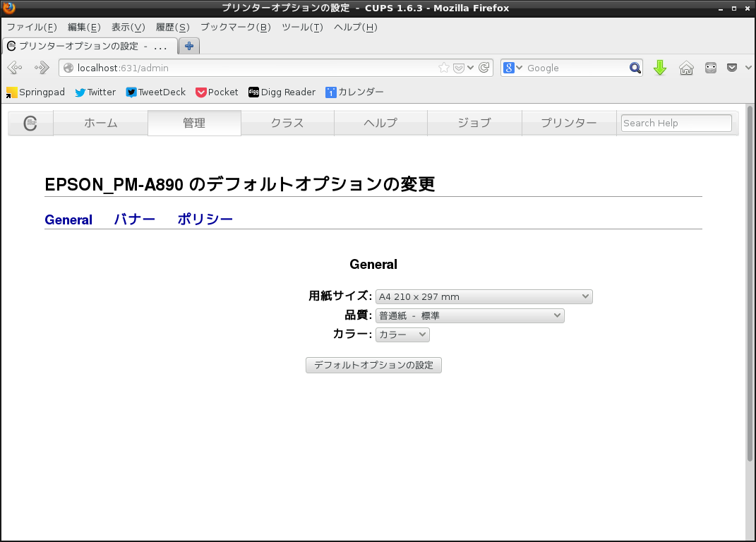Open the 表示(V) menu

pos(128,27)
